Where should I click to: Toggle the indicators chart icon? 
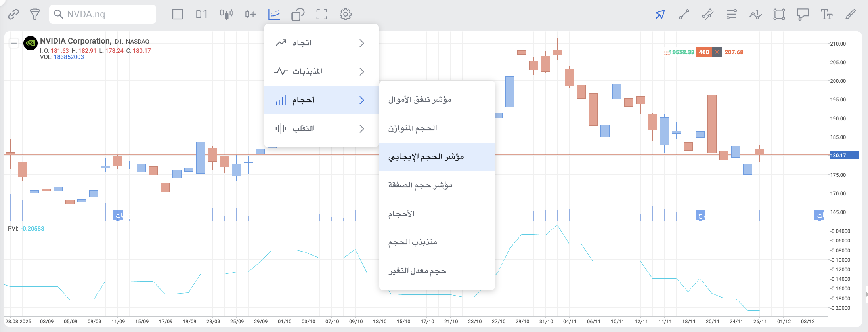pos(274,14)
